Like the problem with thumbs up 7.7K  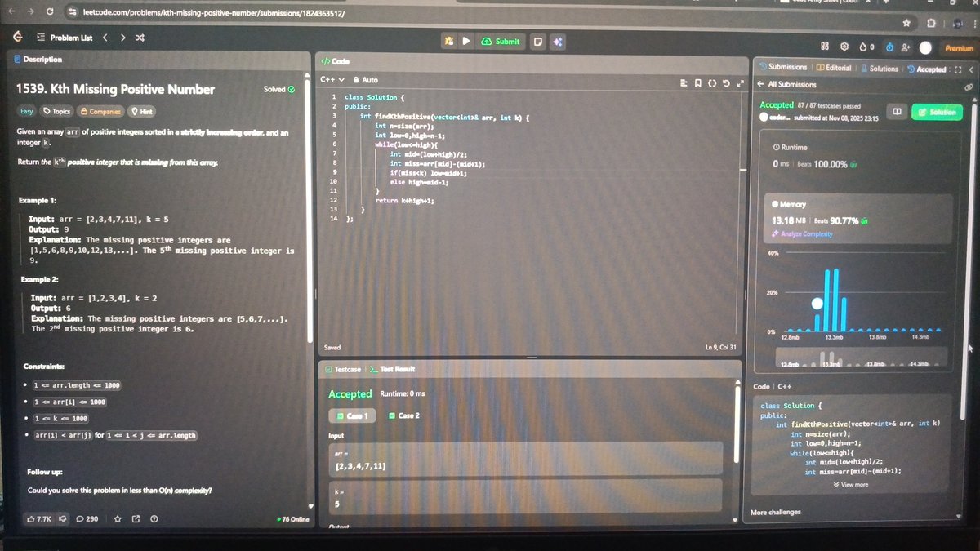point(39,518)
